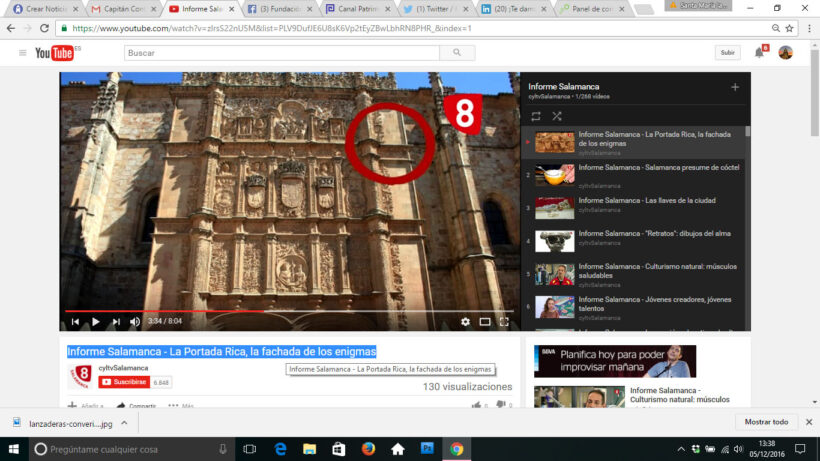Viewport: 820px width, 461px height.
Task: Open the cyltvSalamanca channel avatar
Action: [81, 376]
